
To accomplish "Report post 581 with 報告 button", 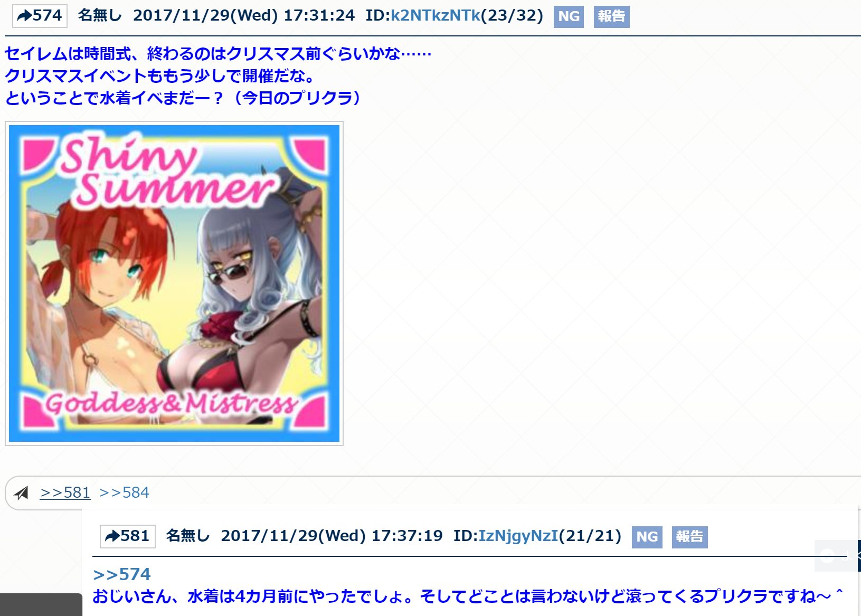I will pos(689,537).
